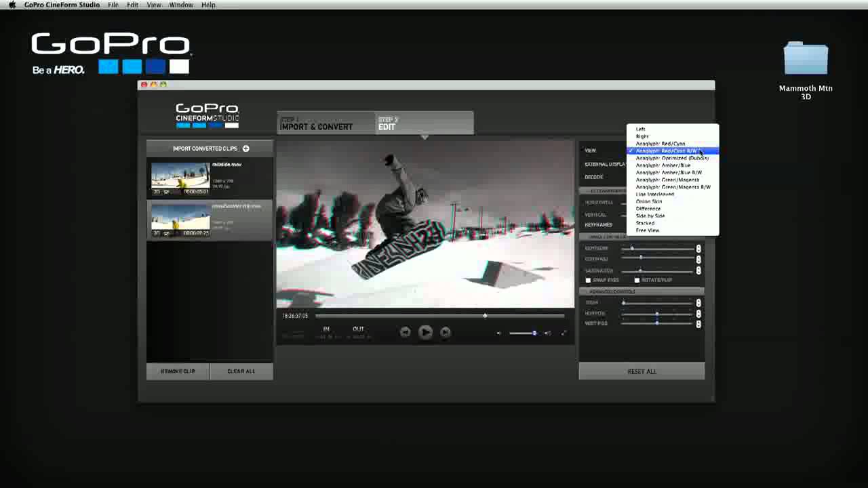The height and width of the screenshot is (488, 868).
Task: Click the GoPro CineForm Studio logo
Action: click(x=207, y=115)
